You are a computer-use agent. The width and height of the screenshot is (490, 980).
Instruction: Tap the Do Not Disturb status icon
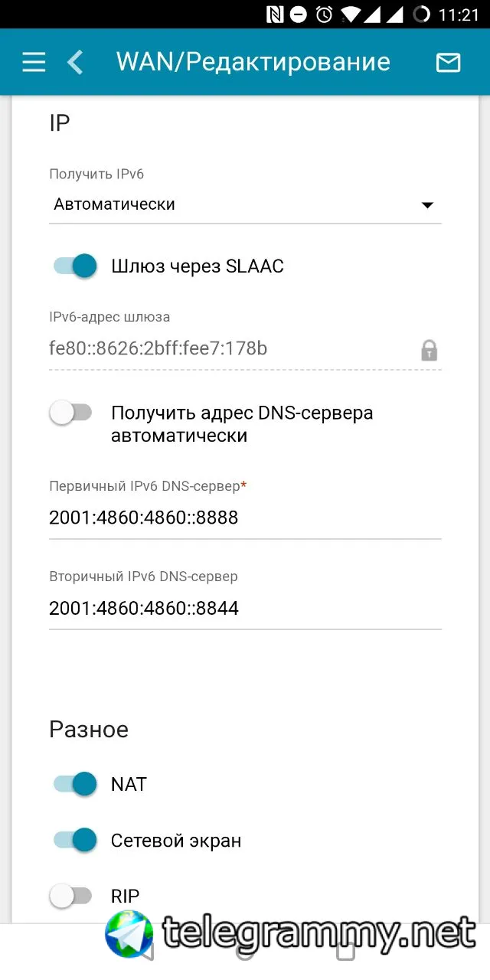click(x=299, y=15)
